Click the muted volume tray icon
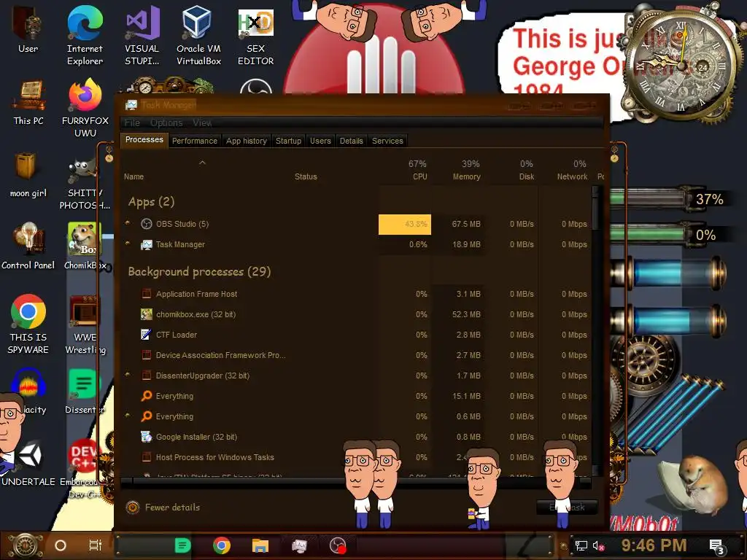Viewport: 747px width, 560px height. pos(598,545)
